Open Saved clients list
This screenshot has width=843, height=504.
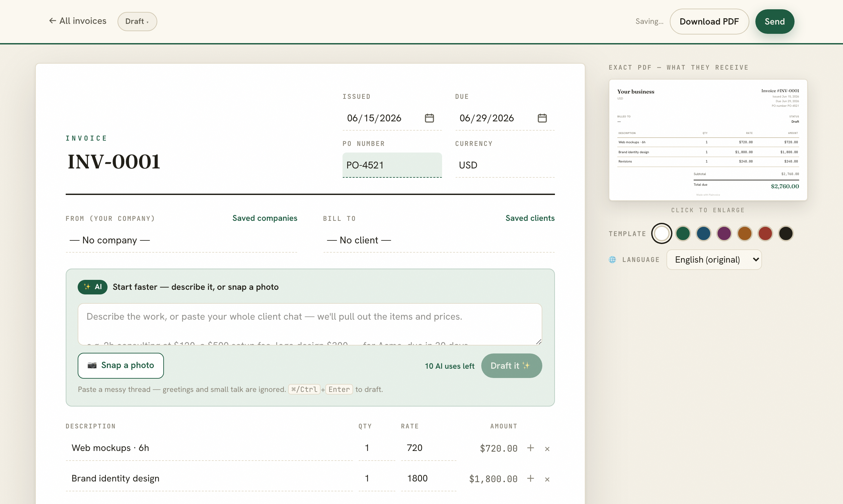point(530,218)
